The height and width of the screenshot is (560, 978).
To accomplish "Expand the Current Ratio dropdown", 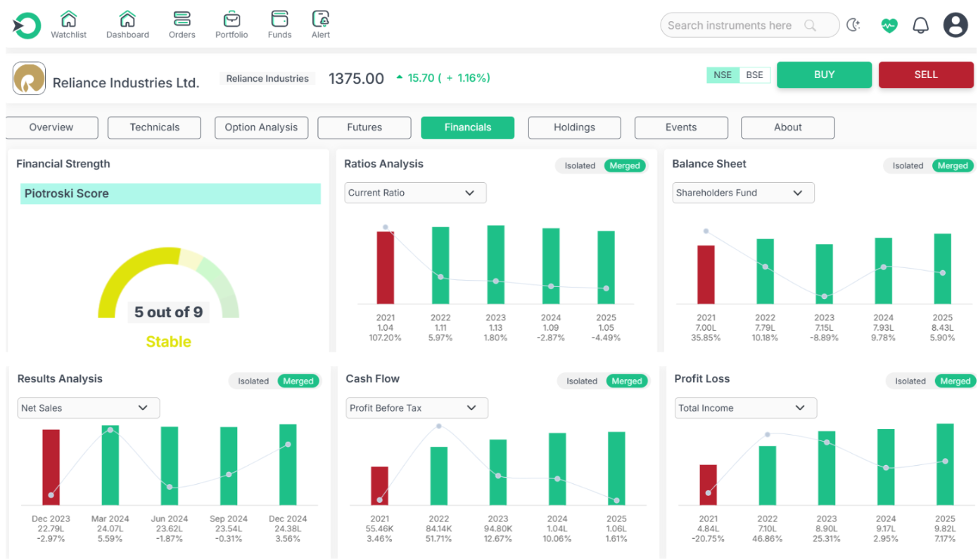I will coord(415,193).
